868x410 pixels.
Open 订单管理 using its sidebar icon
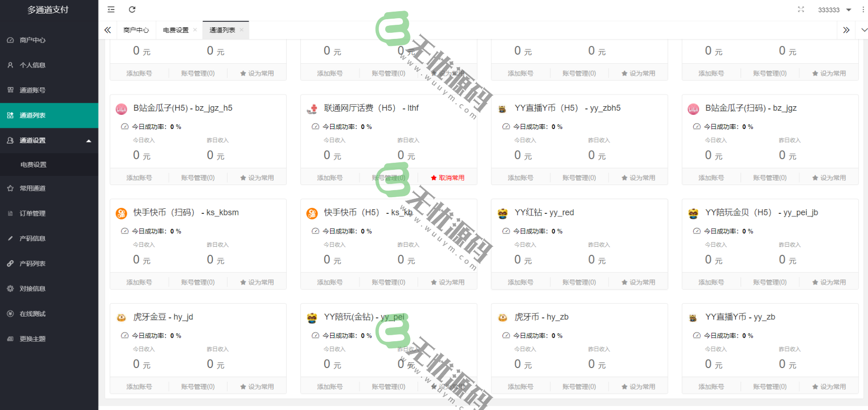10,213
